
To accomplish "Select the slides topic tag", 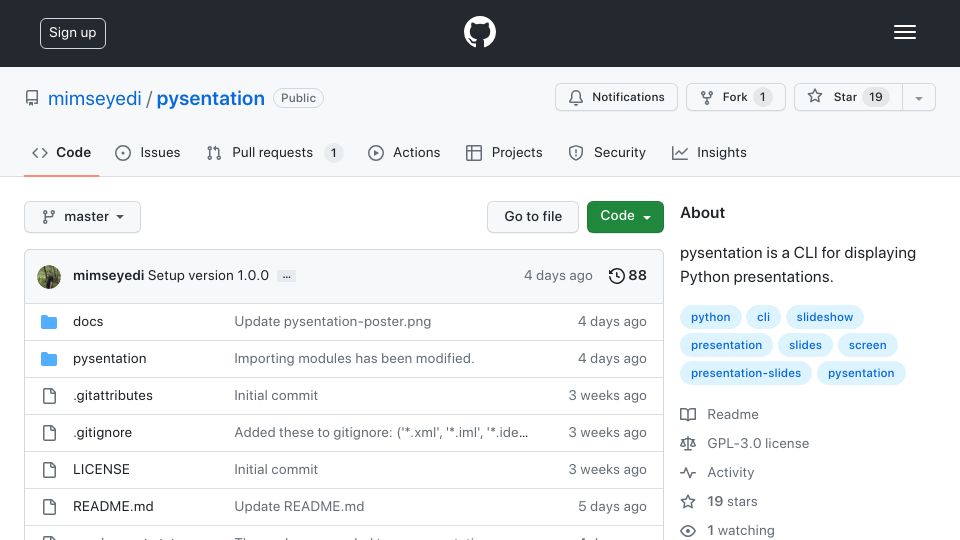I will click(x=805, y=345).
